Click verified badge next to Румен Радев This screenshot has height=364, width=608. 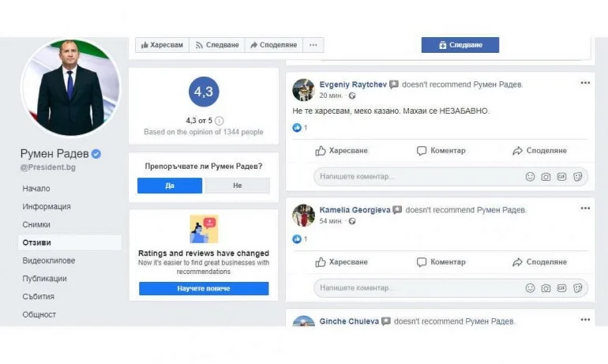[96, 154]
